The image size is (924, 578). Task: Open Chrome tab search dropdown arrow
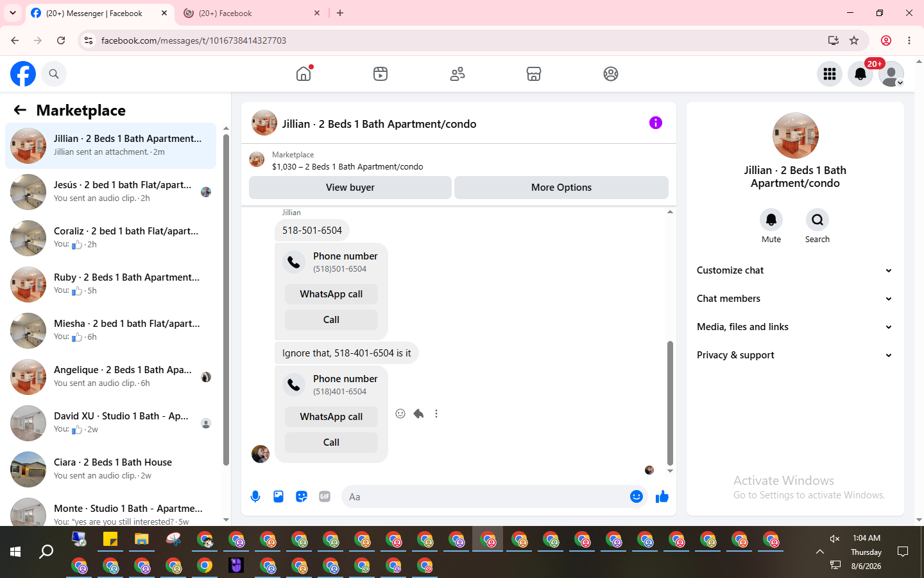coord(13,13)
